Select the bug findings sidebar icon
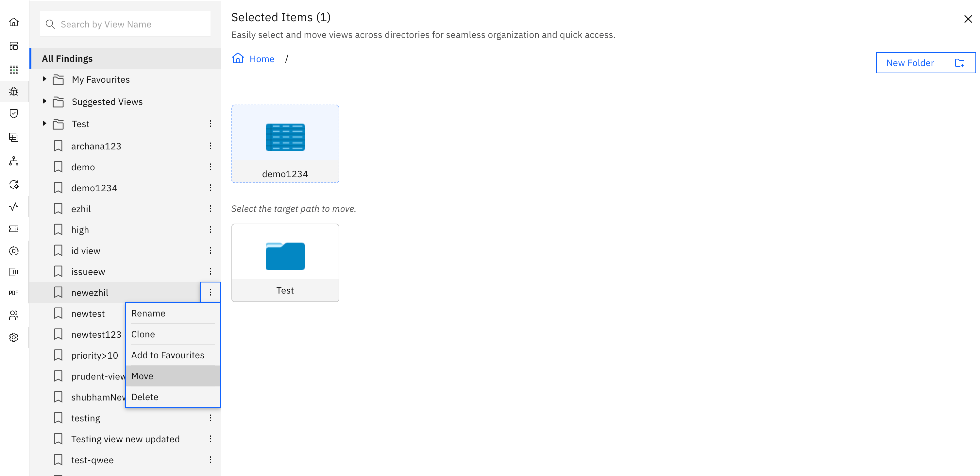Image resolution: width=980 pixels, height=476 pixels. tap(14, 91)
